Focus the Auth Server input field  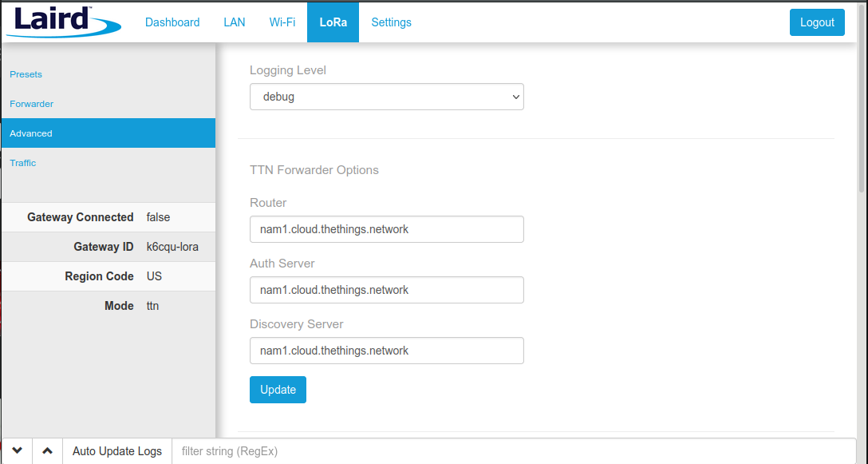(x=386, y=290)
